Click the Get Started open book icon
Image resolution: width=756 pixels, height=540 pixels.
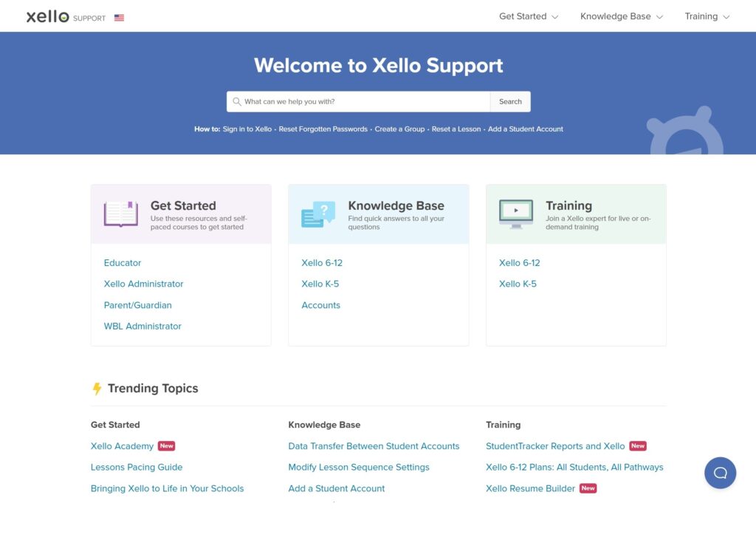click(120, 213)
